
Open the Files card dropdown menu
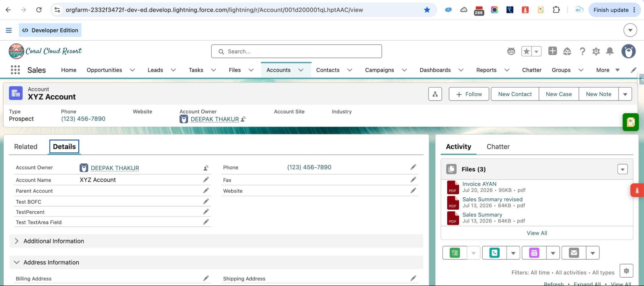622,169
